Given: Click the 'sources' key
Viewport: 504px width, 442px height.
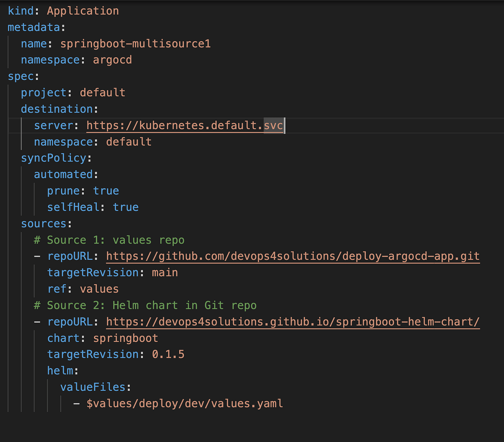Looking at the screenshot, I should point(43,224).
